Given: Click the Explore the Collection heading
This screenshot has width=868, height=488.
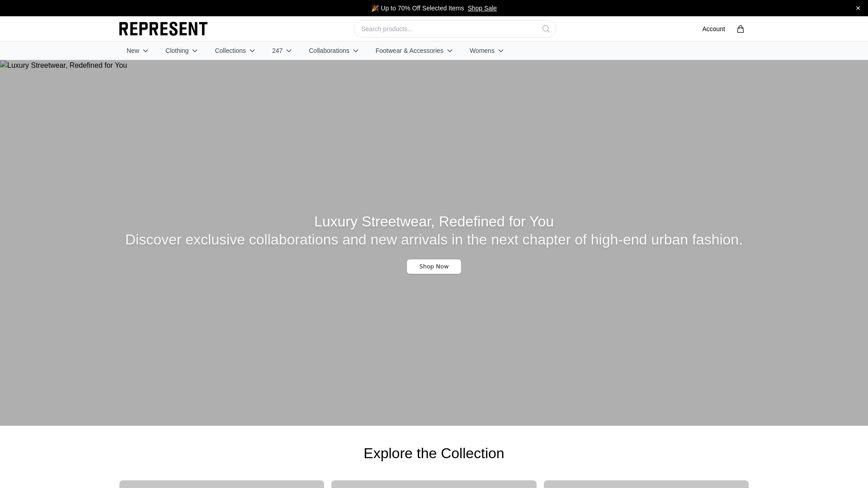Looking at the screenshot, I should [x=434, y=453].
